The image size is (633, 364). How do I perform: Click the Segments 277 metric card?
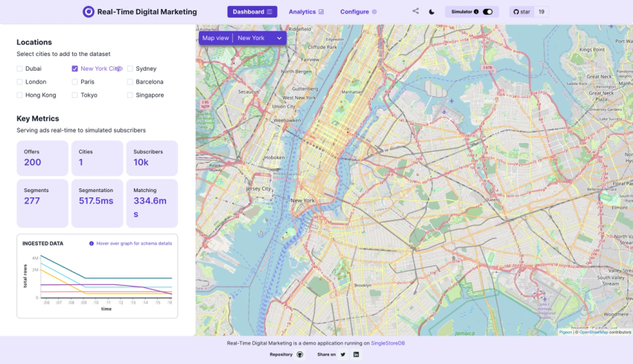pos(42,203)
